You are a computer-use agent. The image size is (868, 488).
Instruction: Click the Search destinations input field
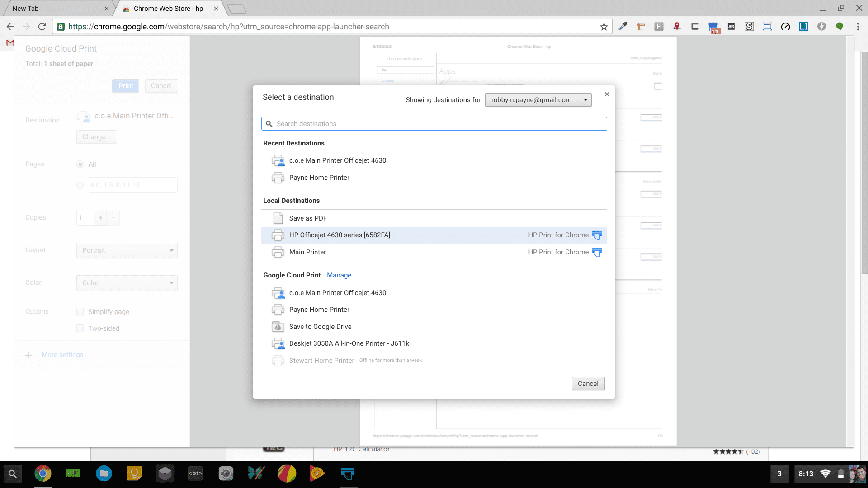tap(434, 123)
